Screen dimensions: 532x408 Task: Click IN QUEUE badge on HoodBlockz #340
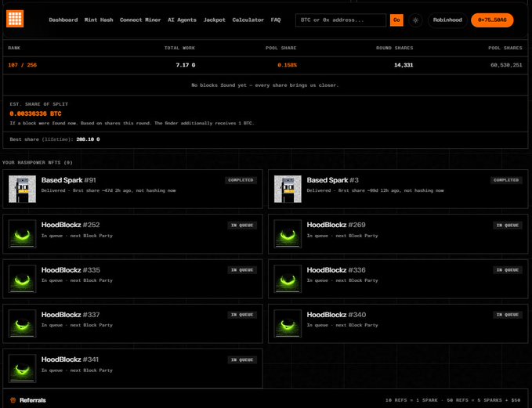(508, 315)
